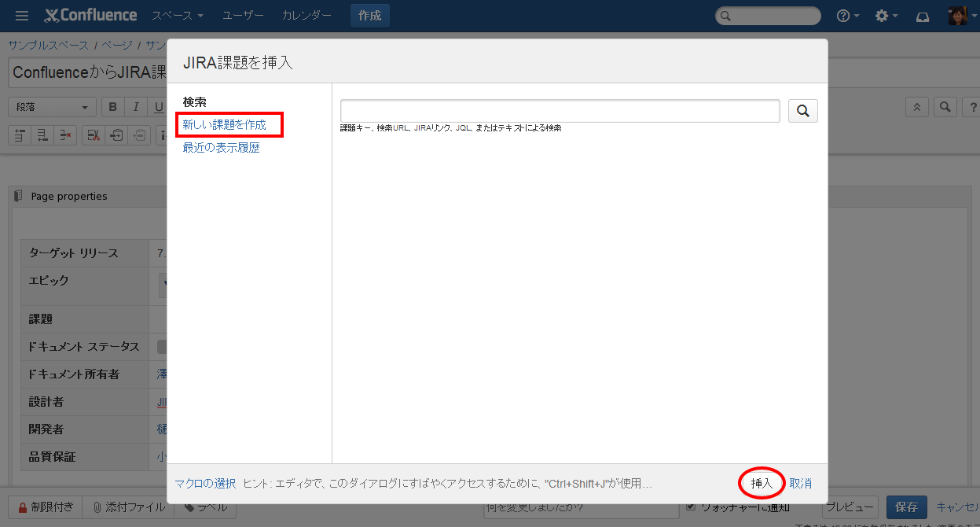This screenshot has height=527, width=980.
Task: Click the 設計者 row label
Action: [46, 402]
